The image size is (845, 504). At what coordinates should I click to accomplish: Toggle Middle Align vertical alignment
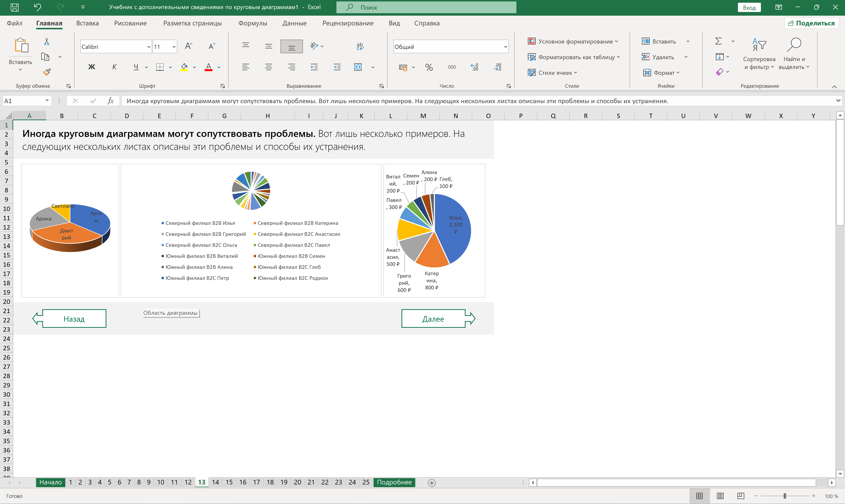[268, 46]
